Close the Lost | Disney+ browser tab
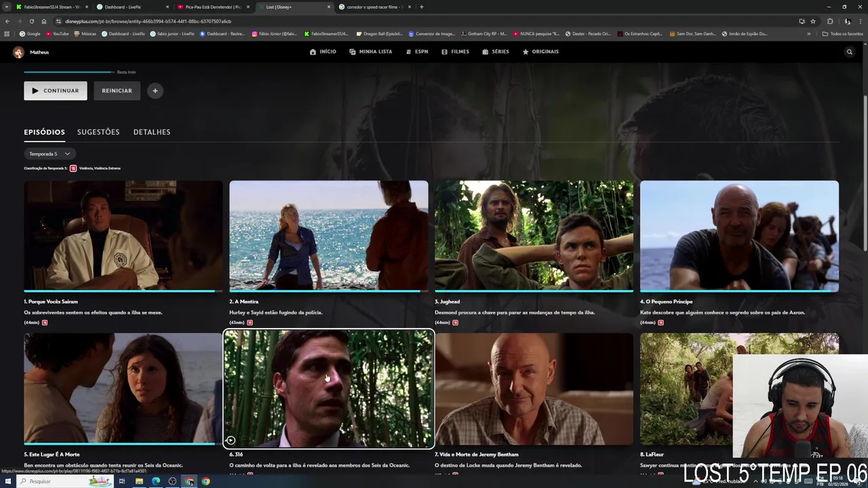 [329, 7]
